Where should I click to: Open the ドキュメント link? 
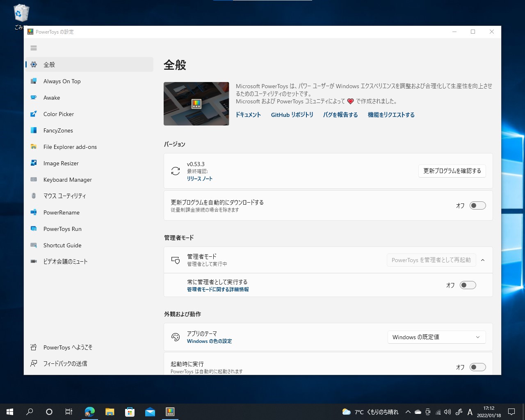pyautogui.click(x=248, y=115)
